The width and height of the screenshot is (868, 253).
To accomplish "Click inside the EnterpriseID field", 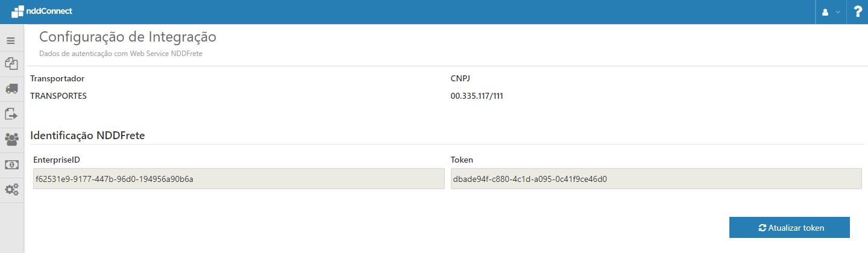I will click(x=239, y=179).
